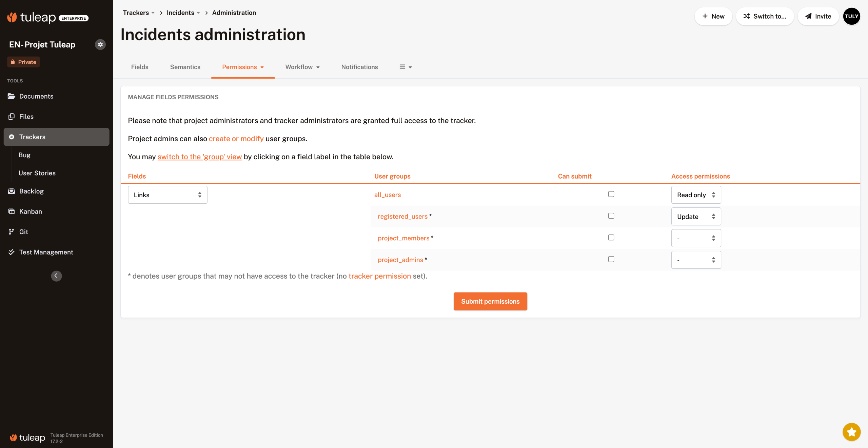Open project settings gear icon

[100, 44]
